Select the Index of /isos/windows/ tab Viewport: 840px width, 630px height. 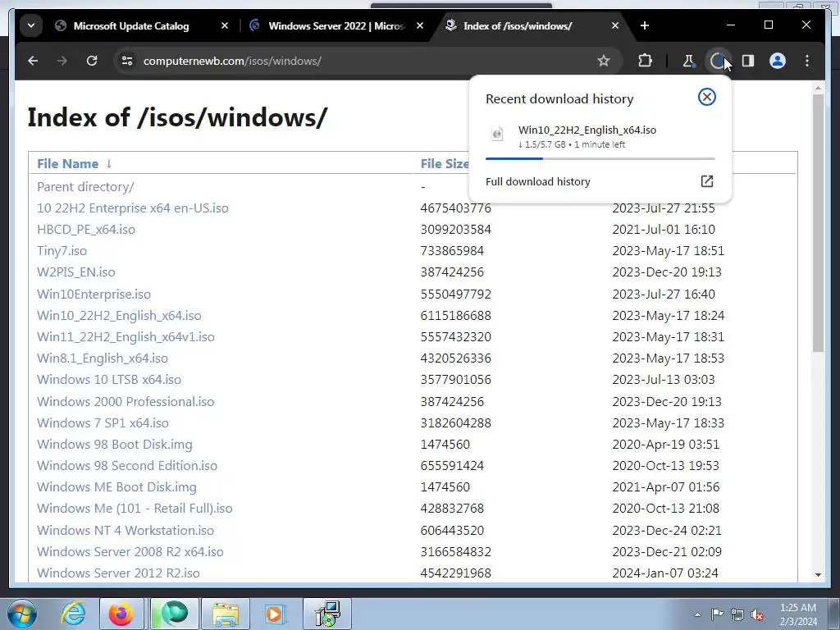pyautogui.click(x=518, y=25)
